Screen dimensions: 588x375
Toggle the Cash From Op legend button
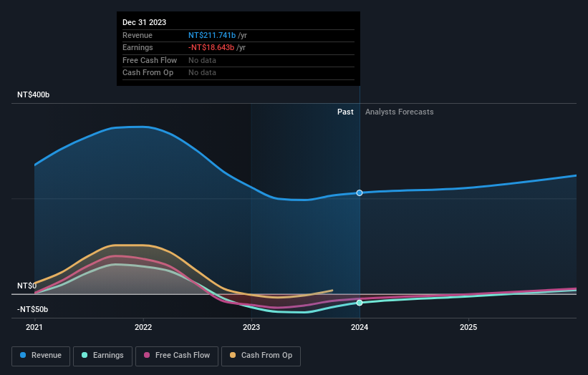[261, 356]
